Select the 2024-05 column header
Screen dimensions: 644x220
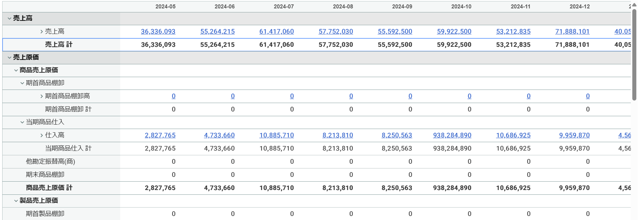click(x=165, y=7)
